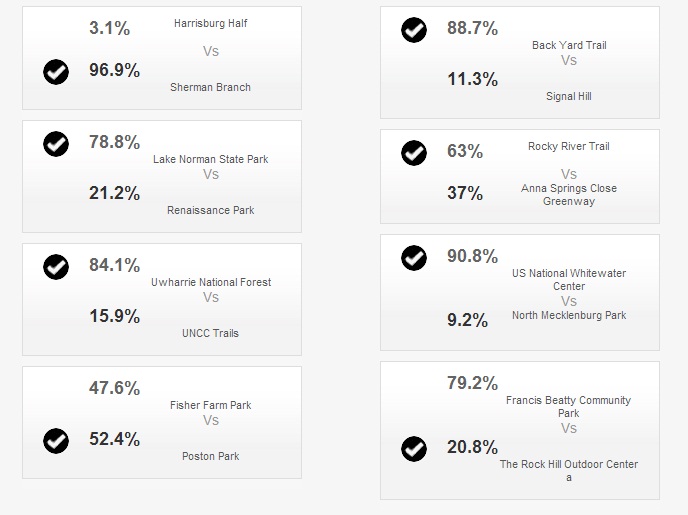Click the checkmark beside Back Yard Trail 88.7%
This screenshot has height=515, width=688.
tap(414, 30)
